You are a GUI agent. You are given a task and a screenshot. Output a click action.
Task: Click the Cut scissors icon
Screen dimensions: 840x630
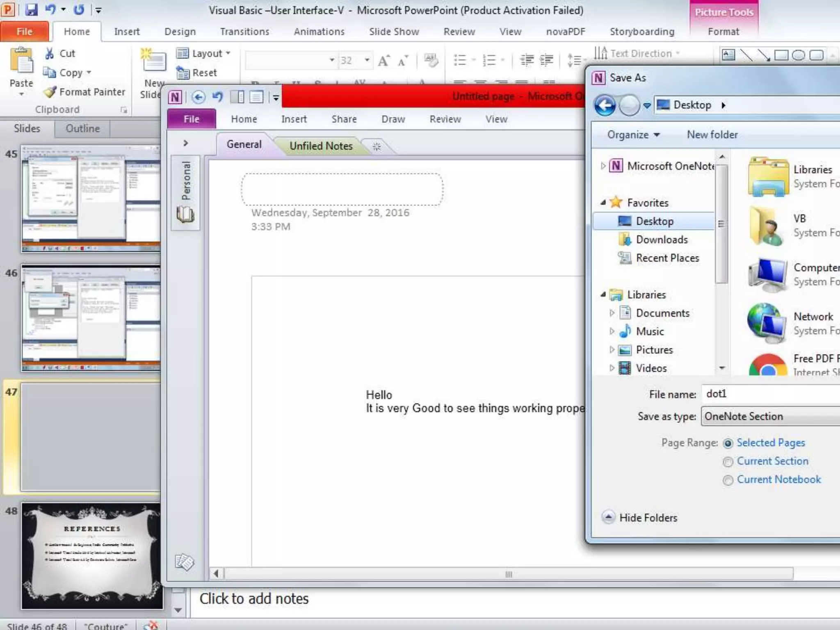tap(50, 53)
